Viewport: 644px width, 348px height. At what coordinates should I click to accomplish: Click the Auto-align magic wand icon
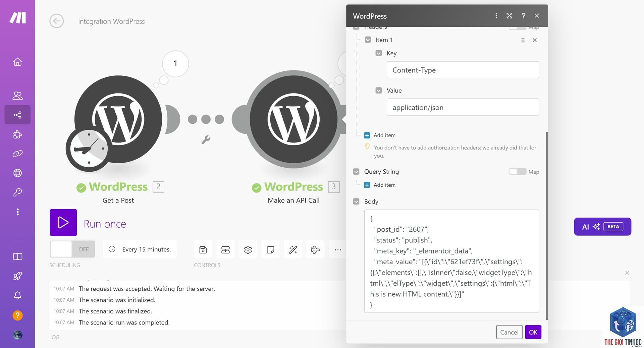point(293,249)
